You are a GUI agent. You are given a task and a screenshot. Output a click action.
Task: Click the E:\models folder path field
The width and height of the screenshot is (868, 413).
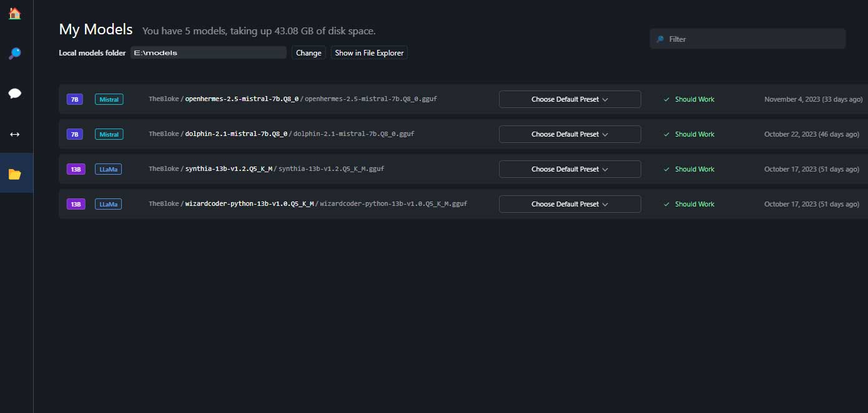[x=209, y=52]
